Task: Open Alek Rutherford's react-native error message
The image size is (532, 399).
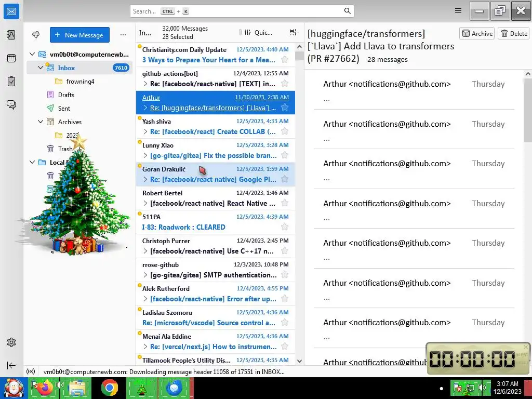Action: pos(216,294)
